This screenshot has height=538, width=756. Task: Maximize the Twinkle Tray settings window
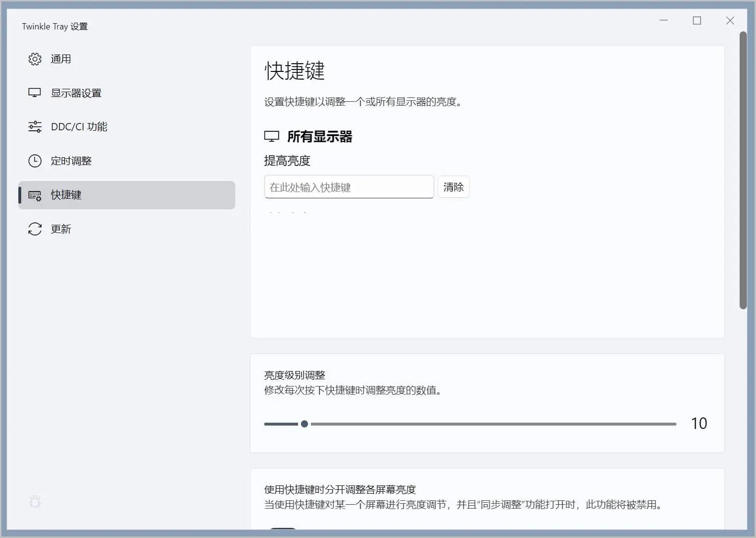pos(697,20)
